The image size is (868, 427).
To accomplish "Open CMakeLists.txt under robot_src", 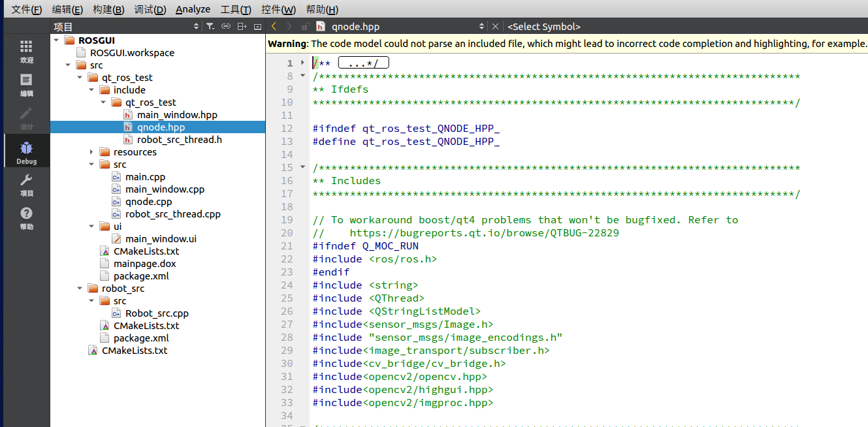I will coord(140,326).
